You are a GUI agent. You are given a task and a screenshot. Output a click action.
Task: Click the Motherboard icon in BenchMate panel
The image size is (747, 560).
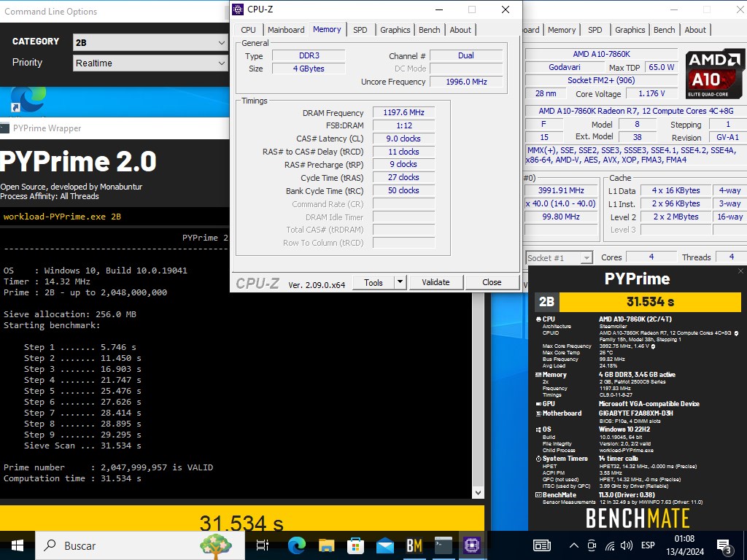(538, 413)
